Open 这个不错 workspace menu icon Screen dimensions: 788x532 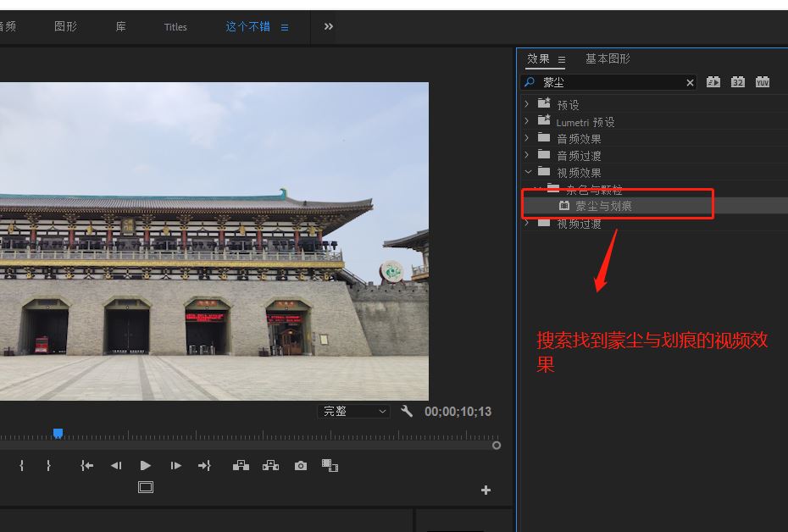[285, 27]
